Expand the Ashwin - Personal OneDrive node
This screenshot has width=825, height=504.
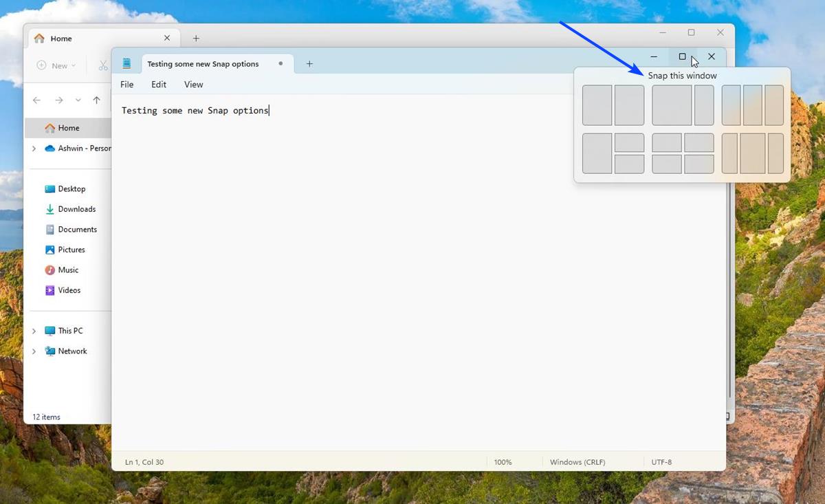tap(34, 149)
